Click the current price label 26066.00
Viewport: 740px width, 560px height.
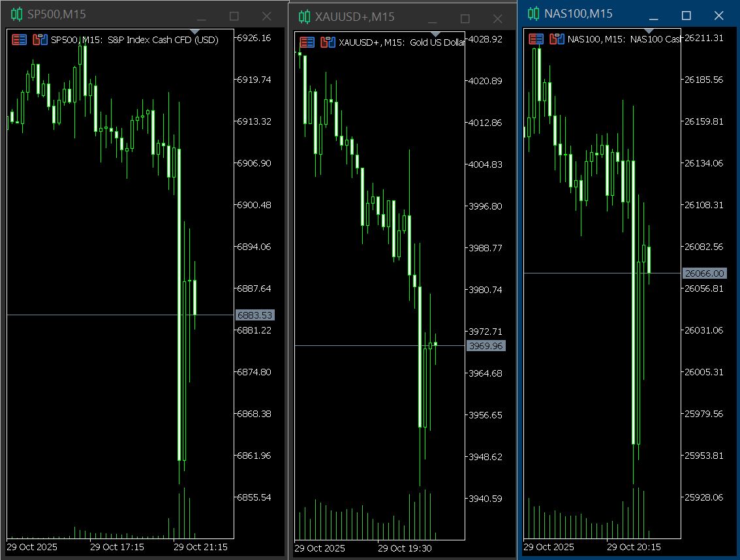tap(704, 273)
